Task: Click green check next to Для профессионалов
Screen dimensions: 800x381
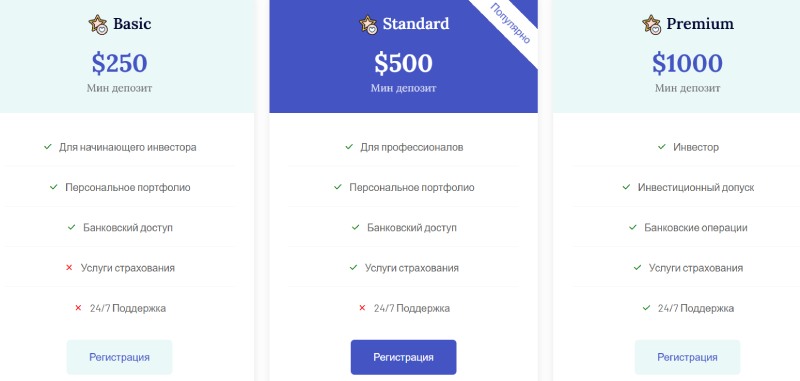Action: pyautogui.click(x=349, y=147)
